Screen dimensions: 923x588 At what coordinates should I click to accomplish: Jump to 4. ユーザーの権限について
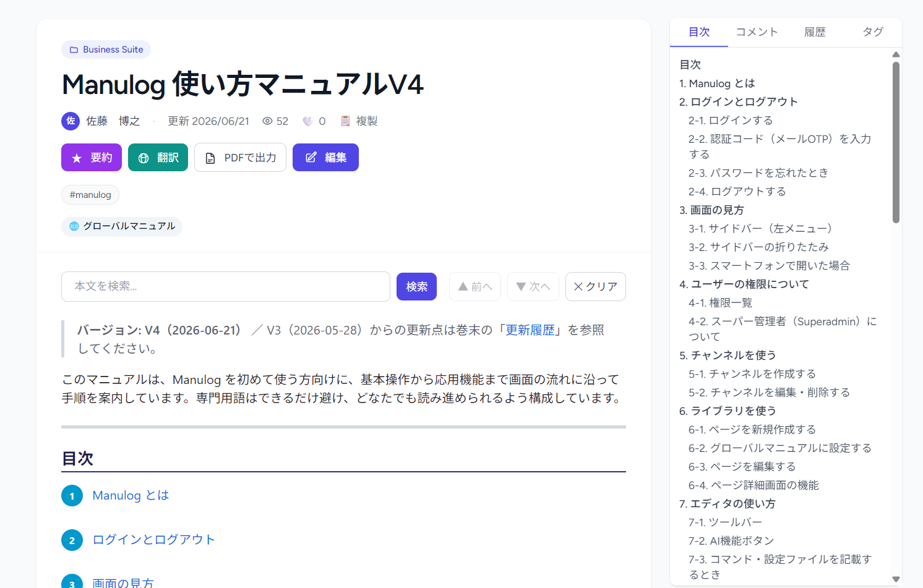744,284
